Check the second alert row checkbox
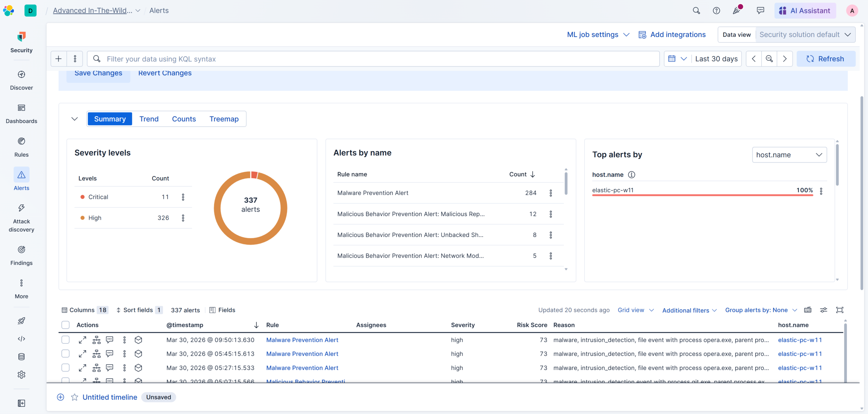Image resolution: width=868 pixels, height=414 pixels. (x=65, y=354)
